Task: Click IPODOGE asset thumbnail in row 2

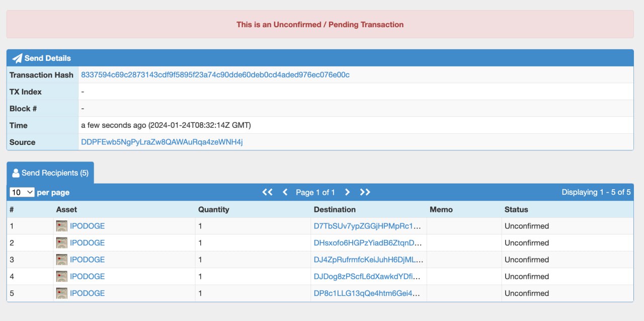Action: [61, 243]
